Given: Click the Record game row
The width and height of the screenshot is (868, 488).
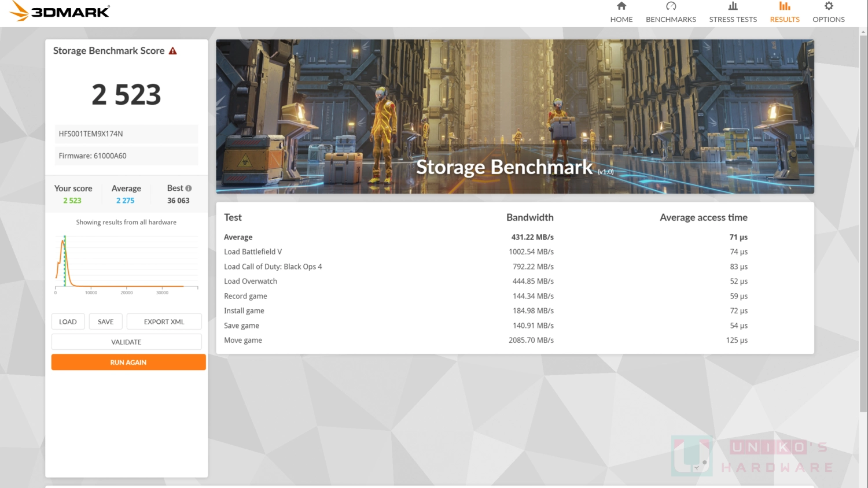Looking at the screenshot, I should click(x=486, y=296).
